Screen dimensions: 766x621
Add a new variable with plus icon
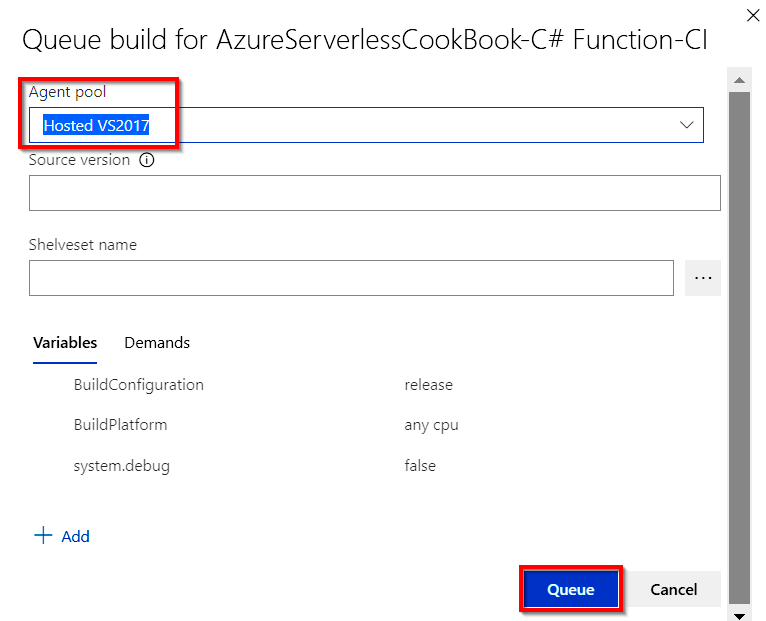tap(62, 536)
